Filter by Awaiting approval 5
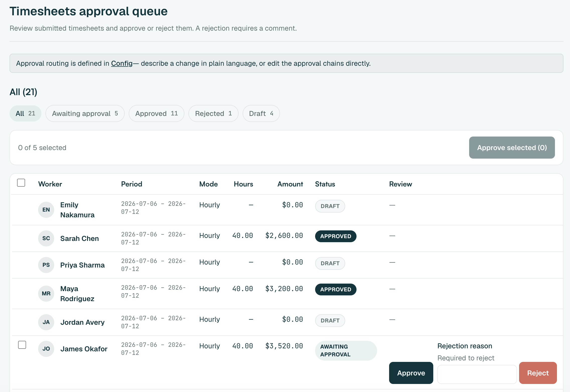Image resolution: width=570 pixels, height=392 pixels. [85, 113]
